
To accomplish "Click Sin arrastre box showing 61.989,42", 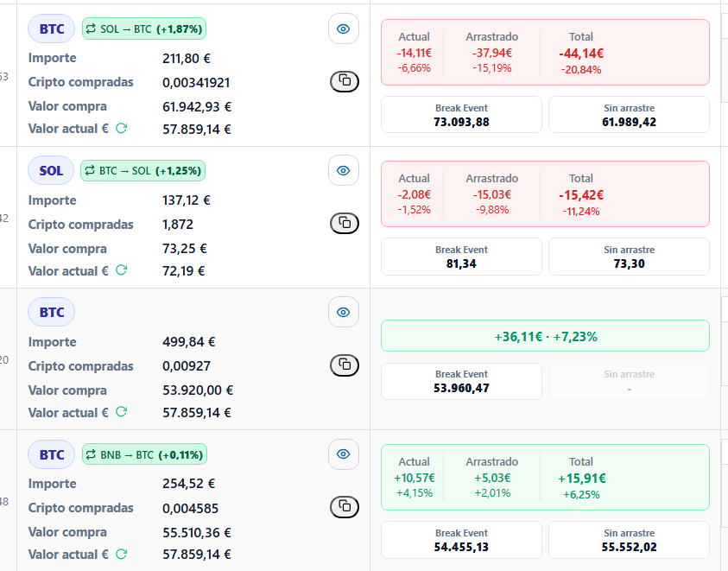I will coord(629,115).
